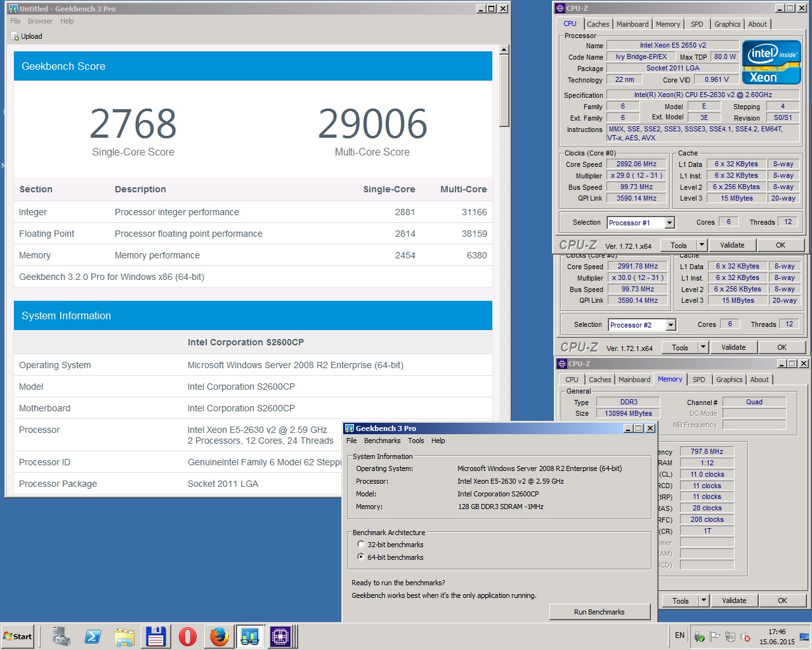Click OK in Memory CPU-Z window

pos(782,600)
